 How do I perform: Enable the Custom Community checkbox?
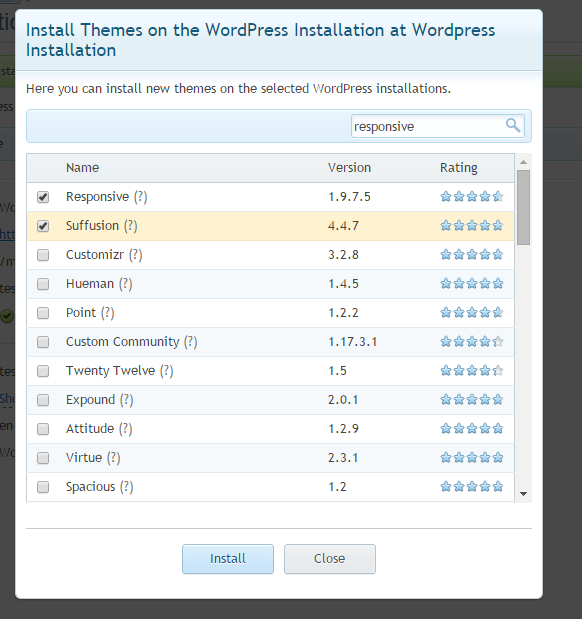point(43,342)
